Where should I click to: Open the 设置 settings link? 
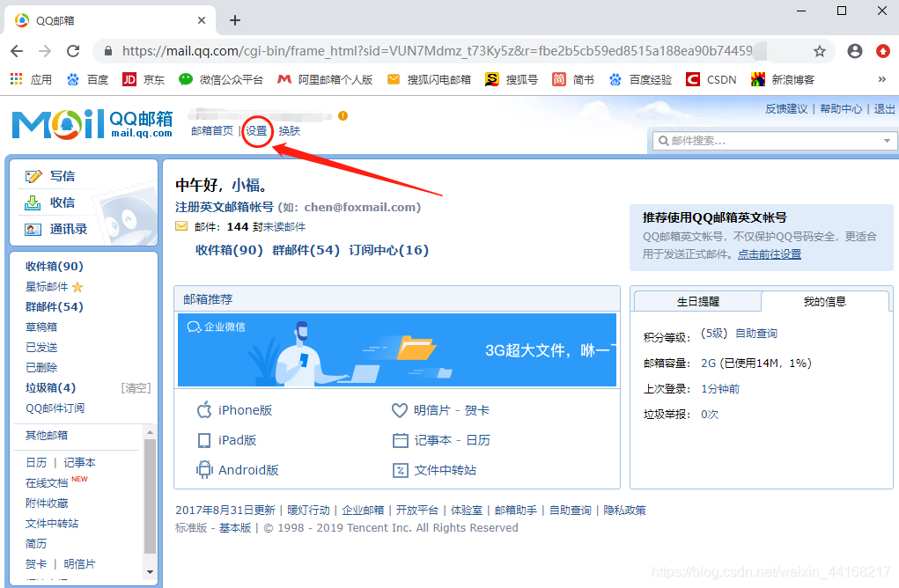tap(256, 130)
